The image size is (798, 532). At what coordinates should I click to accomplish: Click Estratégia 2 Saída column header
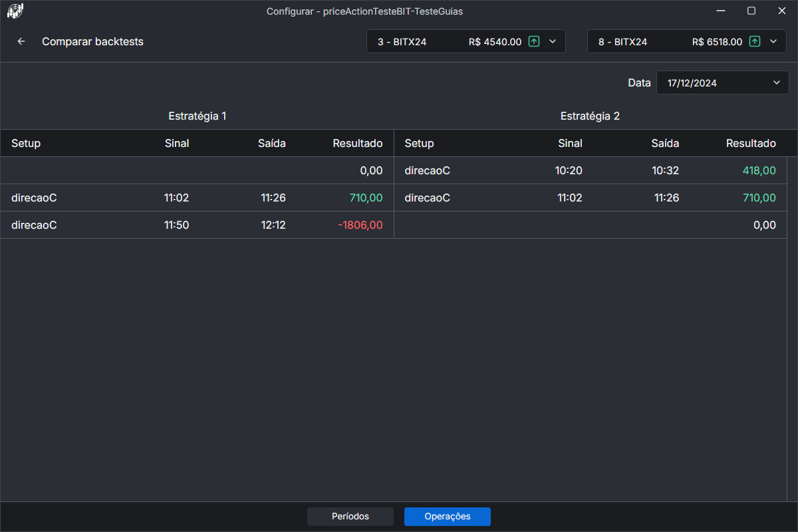(x=665, y=143)
